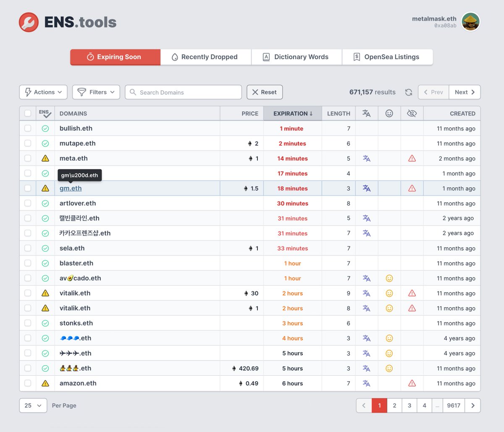The image size is (504, 432).
Task: Sort by the LENGTH column header
Action: point(339,114)
